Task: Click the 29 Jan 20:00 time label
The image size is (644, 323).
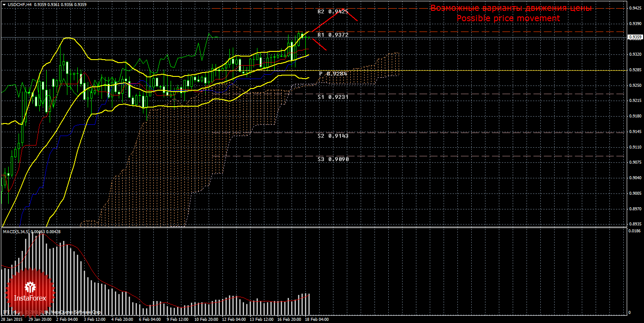Action: click(x=40, y=320)
